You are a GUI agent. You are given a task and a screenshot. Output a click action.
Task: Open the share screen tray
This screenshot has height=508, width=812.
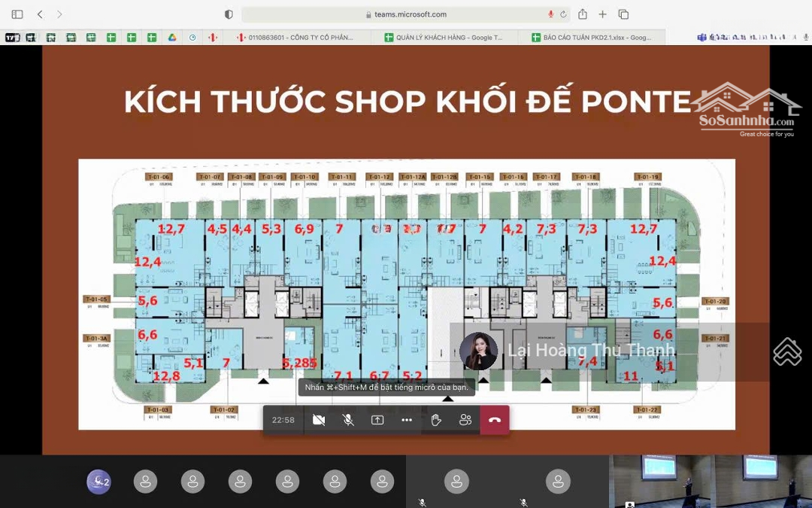[377, 420]
